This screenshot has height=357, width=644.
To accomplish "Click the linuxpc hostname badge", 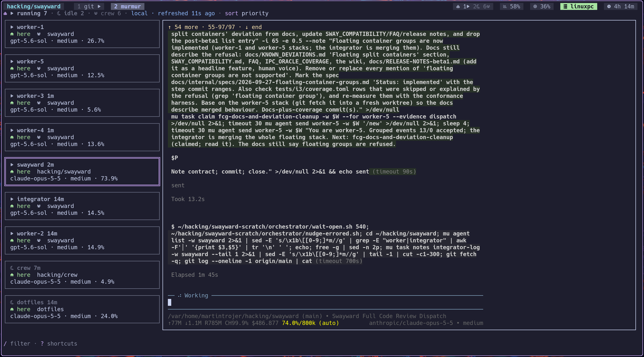I will 579,7.
